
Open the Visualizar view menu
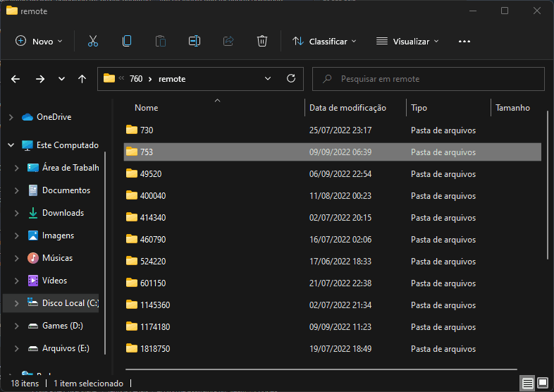click(x=407, y=42)
